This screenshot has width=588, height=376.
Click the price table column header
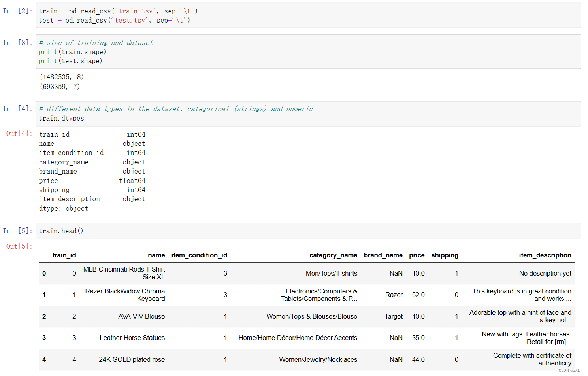[417, 255]
